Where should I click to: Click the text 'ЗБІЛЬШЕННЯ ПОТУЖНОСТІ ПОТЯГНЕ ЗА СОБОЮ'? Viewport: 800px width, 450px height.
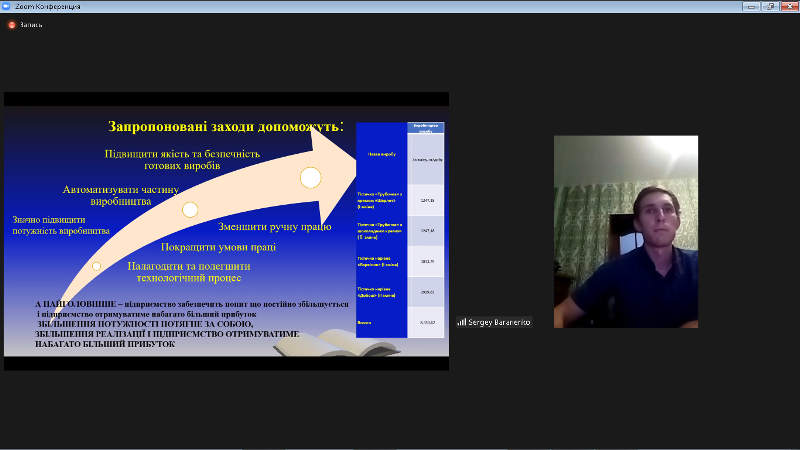pos(145,324)
